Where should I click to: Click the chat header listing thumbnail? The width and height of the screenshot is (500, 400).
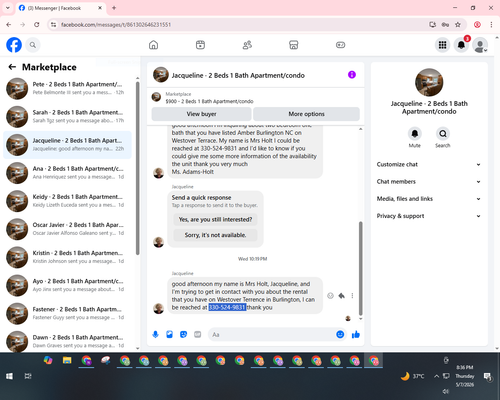click(x=161, y=75)
